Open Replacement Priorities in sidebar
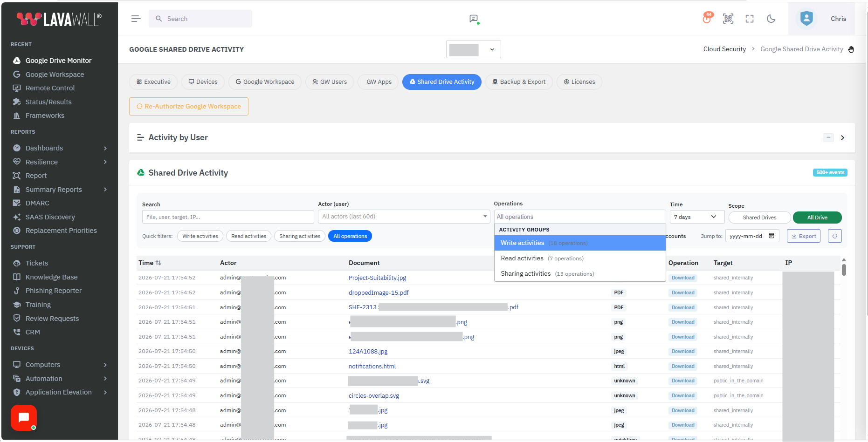 click(x=61, y=231)
